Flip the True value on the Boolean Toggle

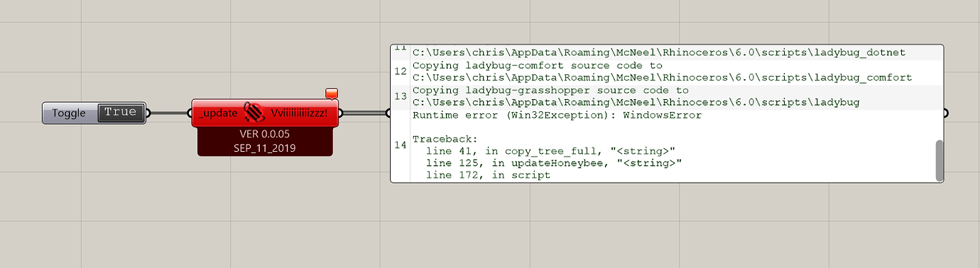120,113
